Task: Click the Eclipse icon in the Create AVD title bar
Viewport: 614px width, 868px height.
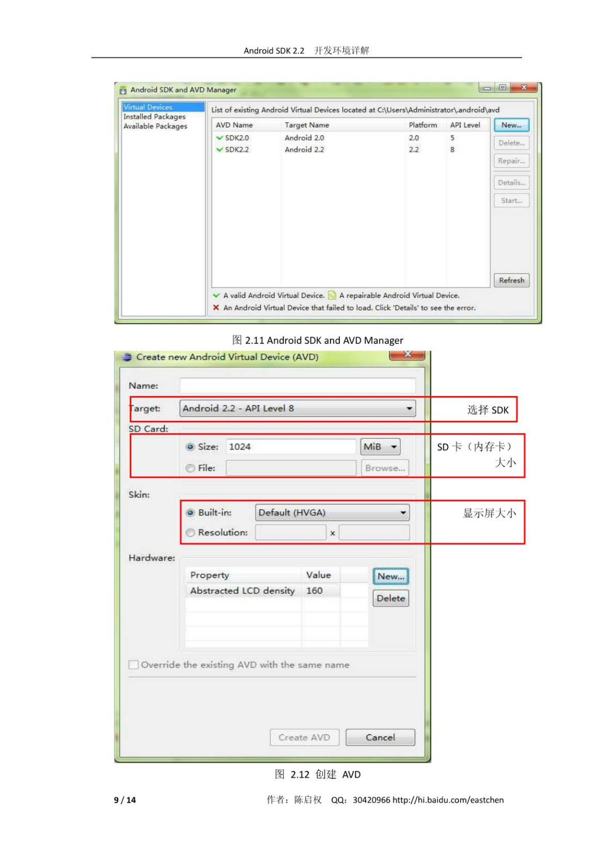Action: [x=127, y=357]
